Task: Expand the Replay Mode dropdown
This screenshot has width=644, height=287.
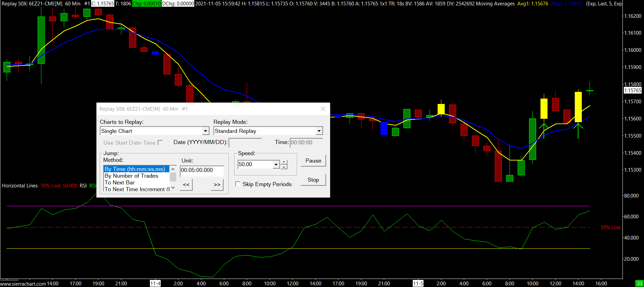Action: (319, 131)
